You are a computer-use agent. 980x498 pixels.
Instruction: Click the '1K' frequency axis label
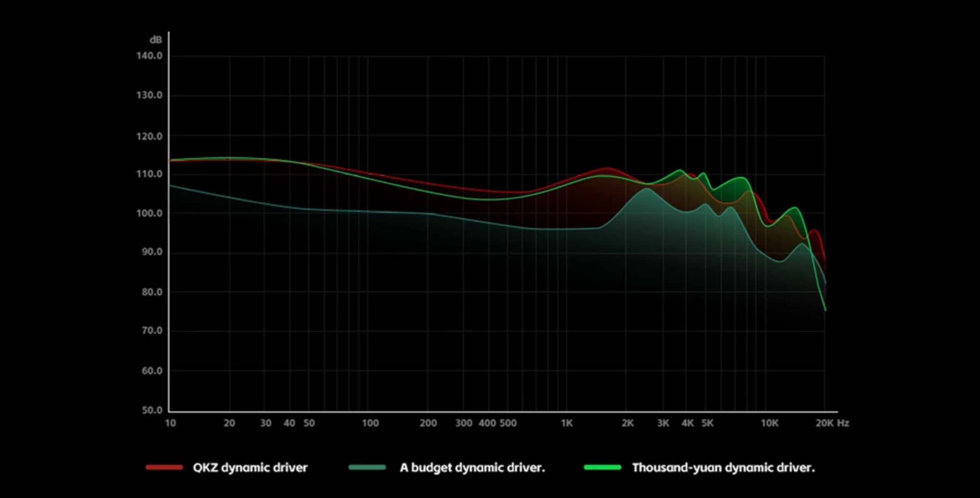pyautogui.click(x=567, y=423)
